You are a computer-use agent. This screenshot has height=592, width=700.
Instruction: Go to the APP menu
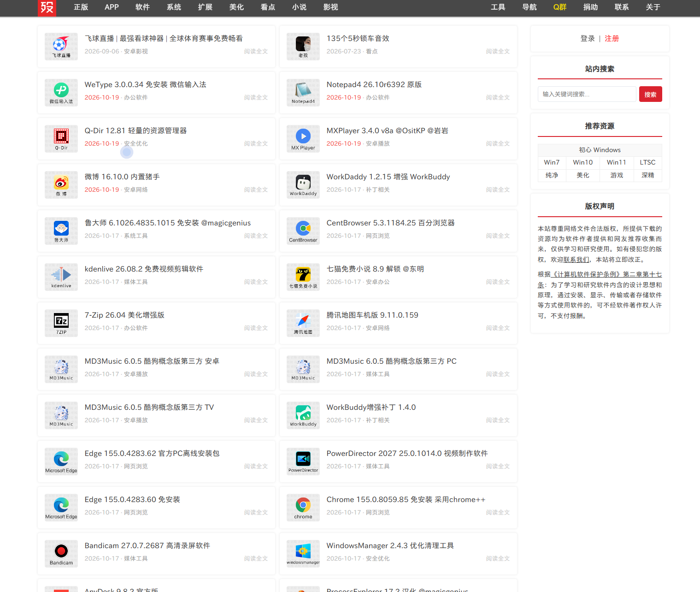(x=112, y=7)
